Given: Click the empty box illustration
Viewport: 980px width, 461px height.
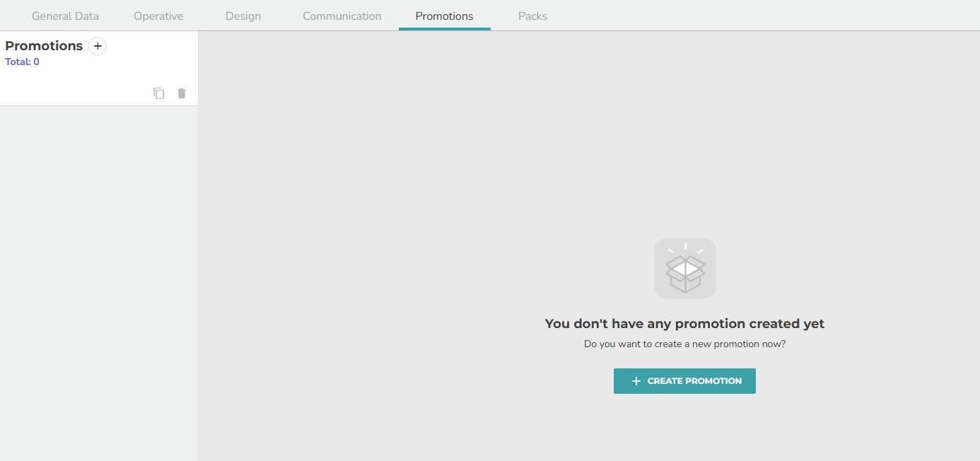Looking at the screenshot, I should (685, 268).
